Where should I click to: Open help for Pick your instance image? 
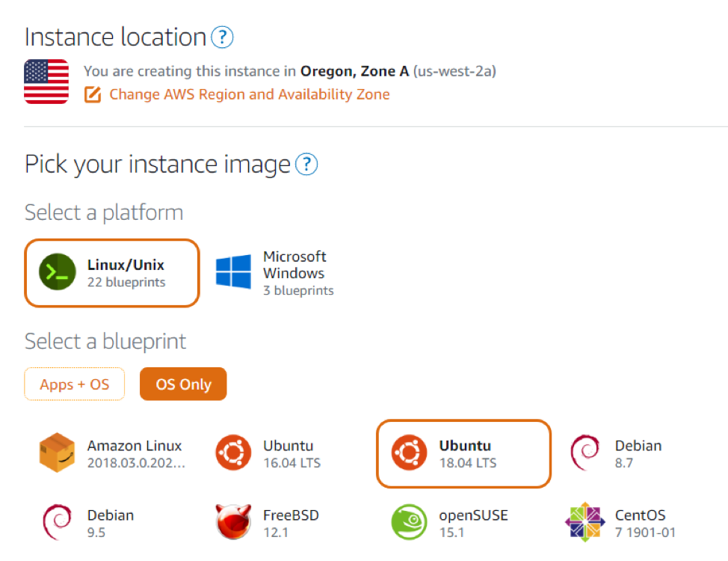click(x=306, y=165)
